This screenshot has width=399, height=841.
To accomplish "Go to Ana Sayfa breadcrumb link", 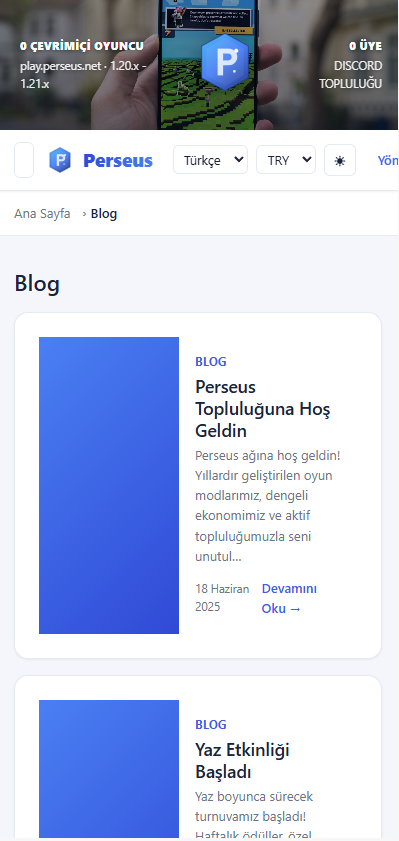I will (42, 213).
